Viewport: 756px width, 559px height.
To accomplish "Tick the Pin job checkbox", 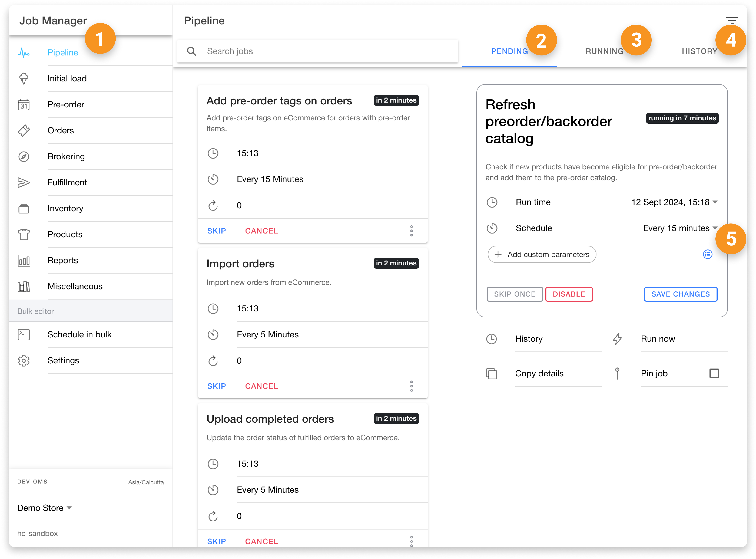I will [x=714, y=374].
